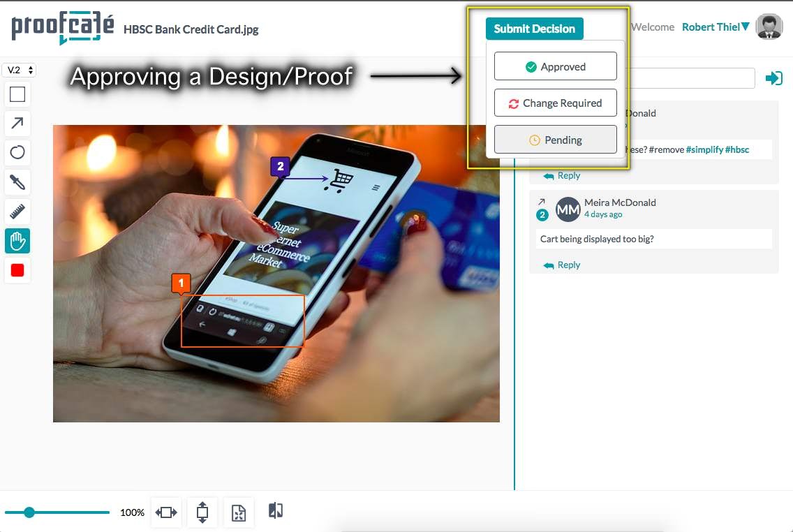This screenshot has height=532, width=793.
Task: Activate the ruler measure tool
Action: click(x=17, y=211)
